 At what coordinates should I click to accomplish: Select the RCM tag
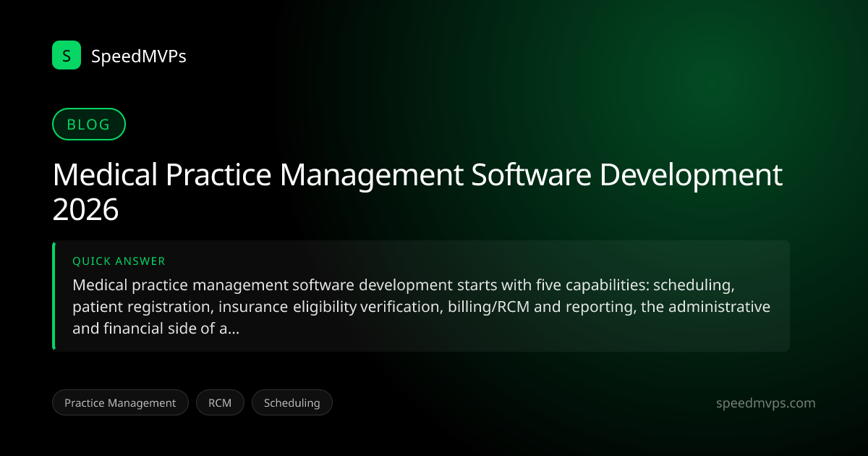(x=220, y=403)
